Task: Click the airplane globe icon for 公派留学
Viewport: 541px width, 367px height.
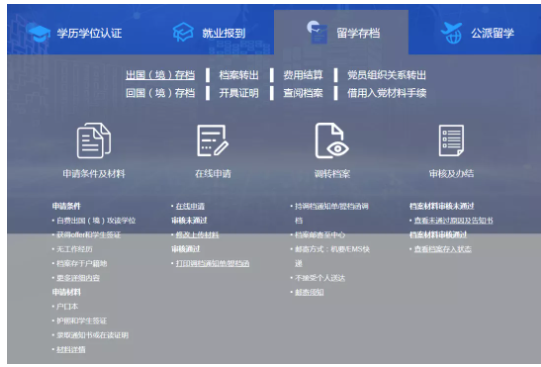Action: pos(452,33)
